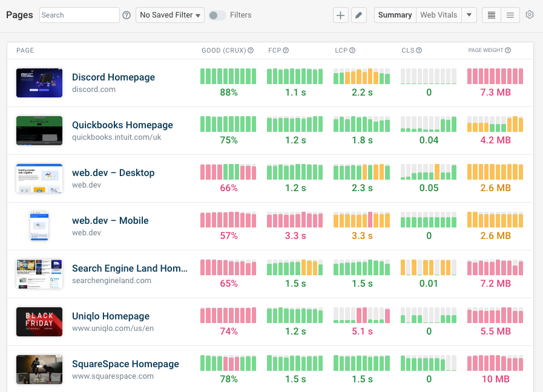
Task: Click the pencil edit icon
Action: 358,15
